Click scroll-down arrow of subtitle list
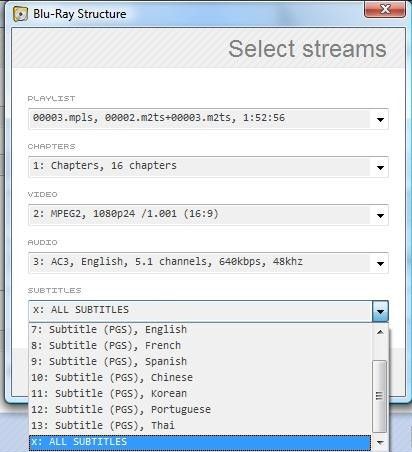The width and height of the screenshot is (412, 452). click(380, 443)
